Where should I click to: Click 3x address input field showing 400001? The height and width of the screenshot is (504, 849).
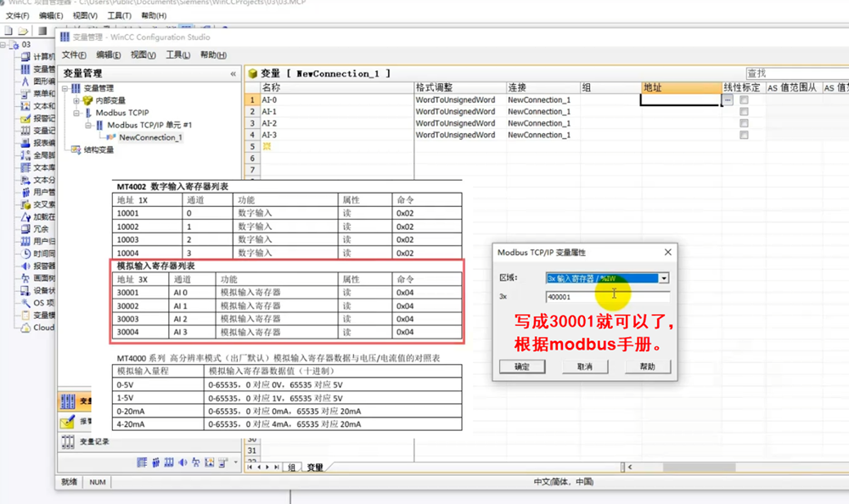(x=608, y=297)
